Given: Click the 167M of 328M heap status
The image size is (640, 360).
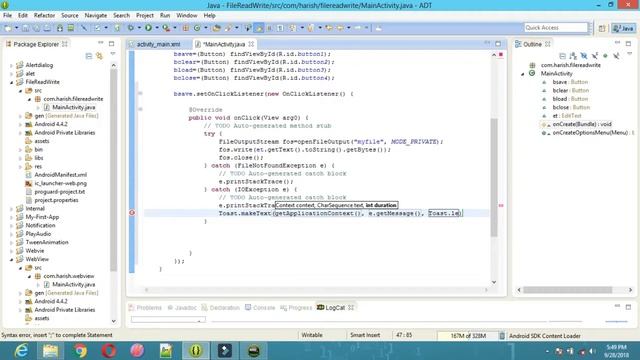Looking at the screenshot, I should [x=468, y=336].
